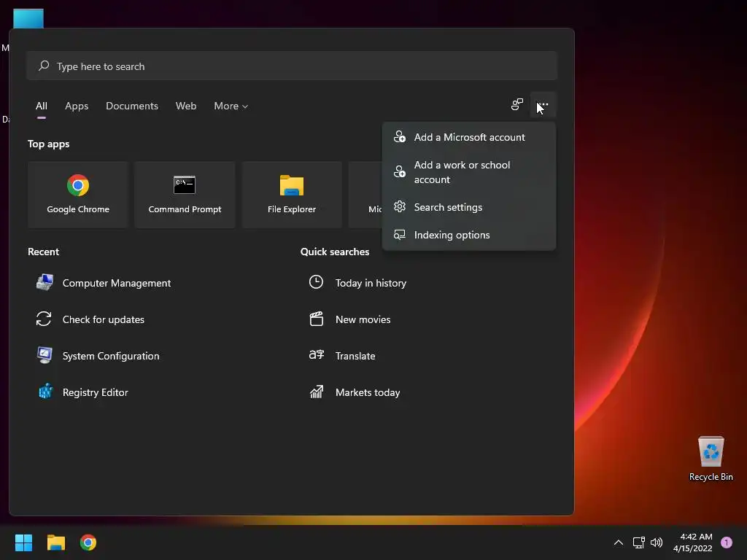The width and height of the screenshot is (747, 560).
Task: Open the clock and date in taskbar
Action: coord(693,542)
